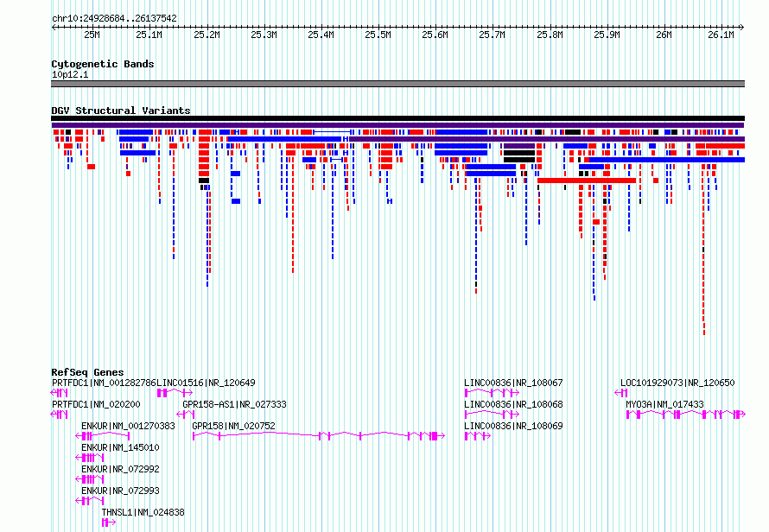This screenshot has height=532, width=769.
Task: Click the 25M tick label on ruler
Action: [92, 35]
